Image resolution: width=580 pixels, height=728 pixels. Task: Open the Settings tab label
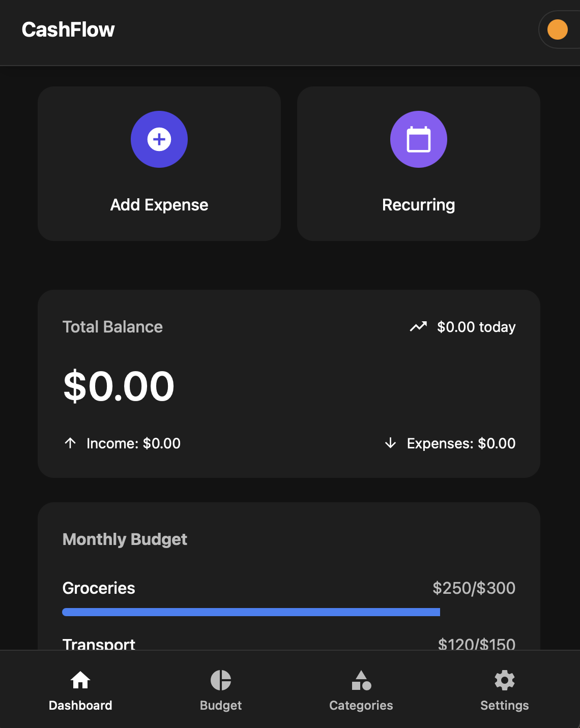coord(505,705)
